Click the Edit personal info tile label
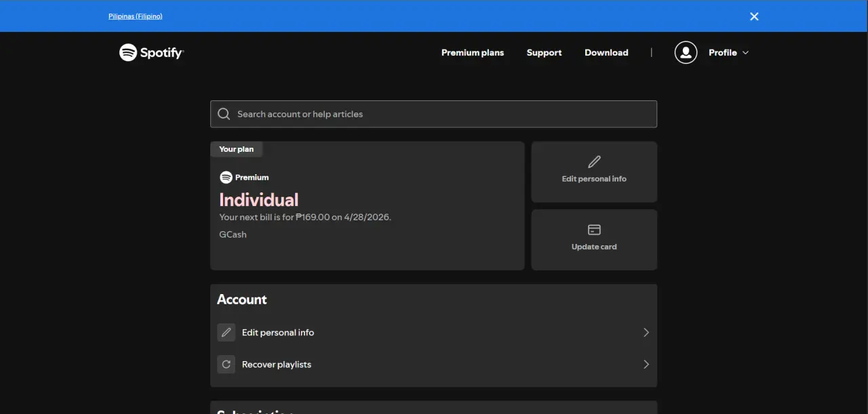This screenshot has height=414, width=868. point(594,179)
